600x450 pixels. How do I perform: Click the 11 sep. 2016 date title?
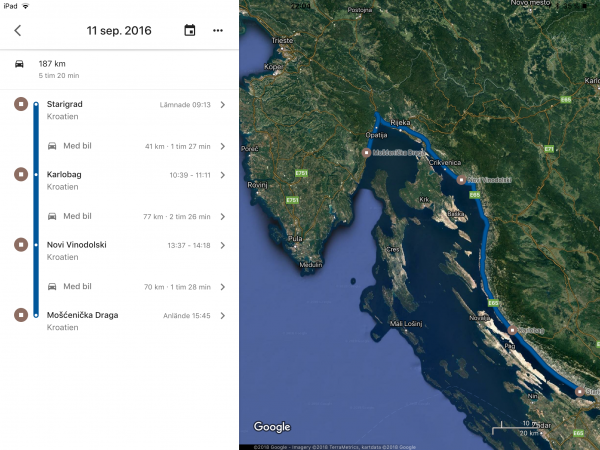point(119,30)
